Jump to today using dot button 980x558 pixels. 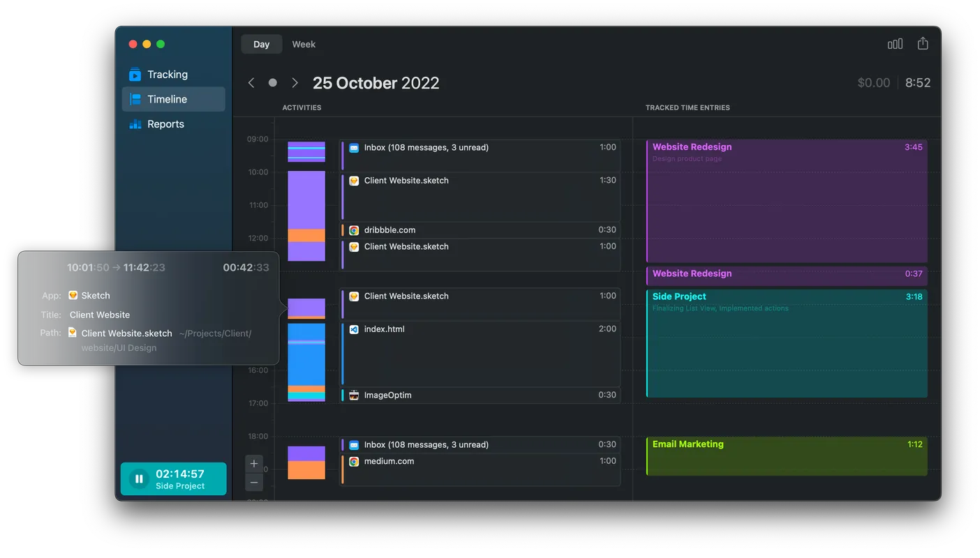click(273, 83)
